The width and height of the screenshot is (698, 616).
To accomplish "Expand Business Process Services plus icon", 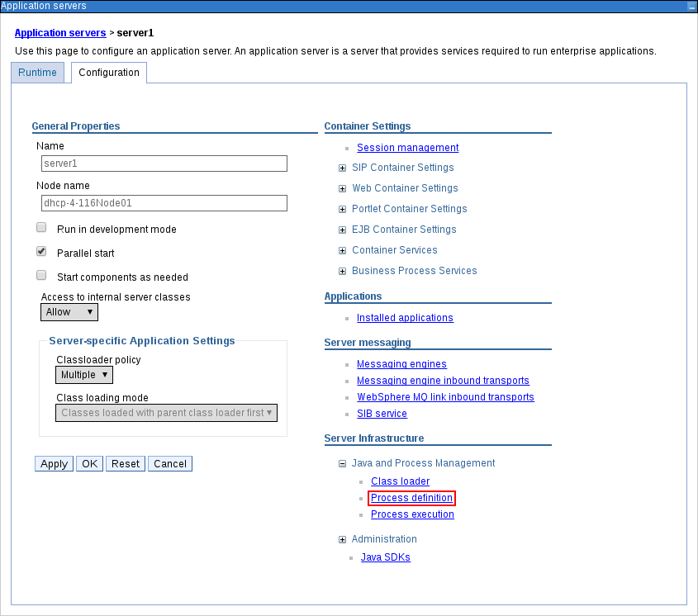I will [x=342, y=271].
